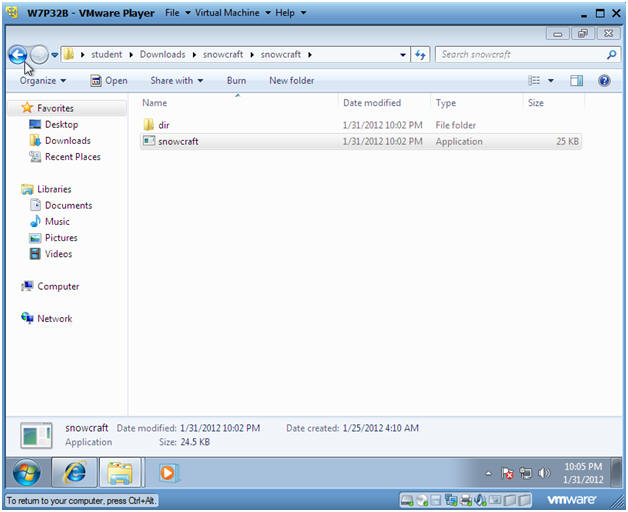Select the student breadcrumb segment
The width and height of the screenshot is (628, 512).
click(107, 54)
